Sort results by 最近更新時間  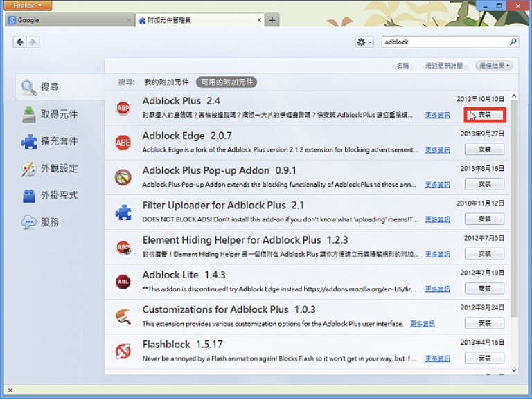444,66
